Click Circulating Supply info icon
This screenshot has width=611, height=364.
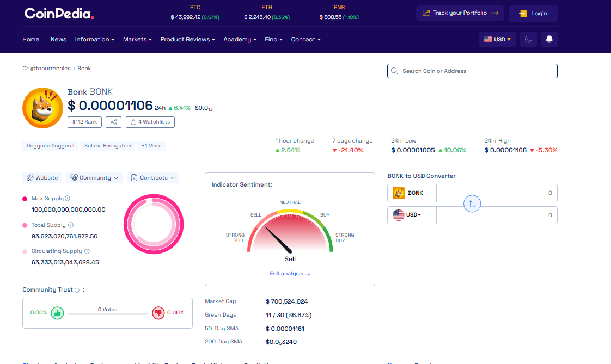click(x=87, y=251)
